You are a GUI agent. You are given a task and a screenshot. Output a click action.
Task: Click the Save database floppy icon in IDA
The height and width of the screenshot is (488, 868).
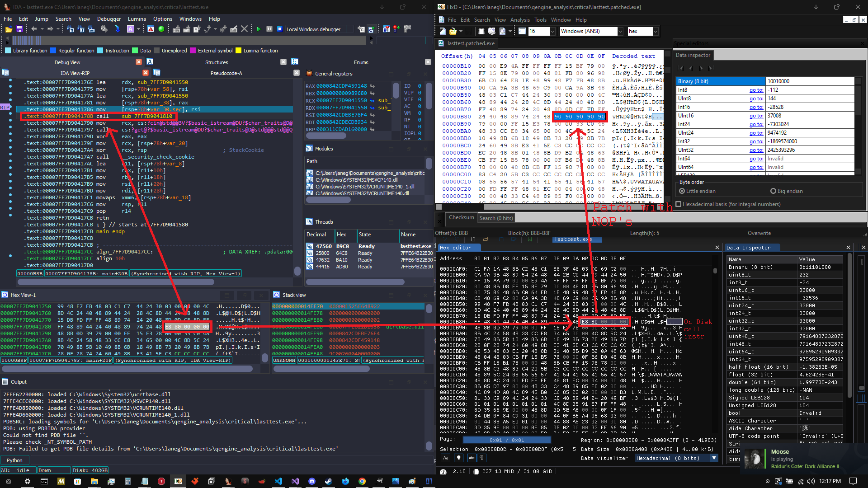pyautogui.click(x=19, y=29)
